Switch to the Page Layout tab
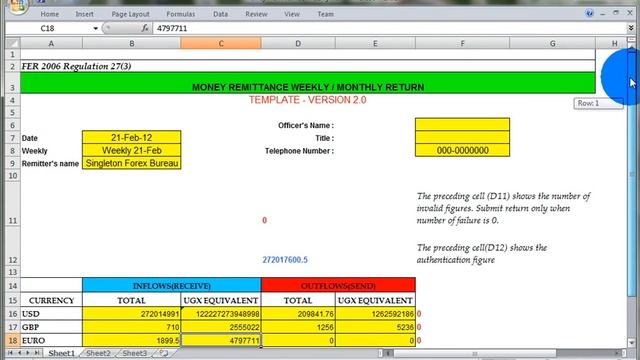 tap(130, 14)
